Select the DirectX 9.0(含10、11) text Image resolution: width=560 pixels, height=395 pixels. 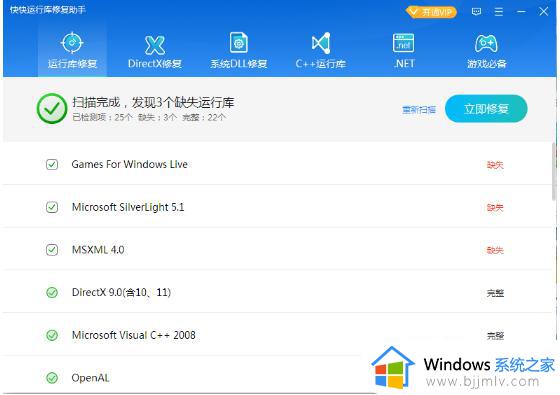pyautogui.click(x=121, y=292)
